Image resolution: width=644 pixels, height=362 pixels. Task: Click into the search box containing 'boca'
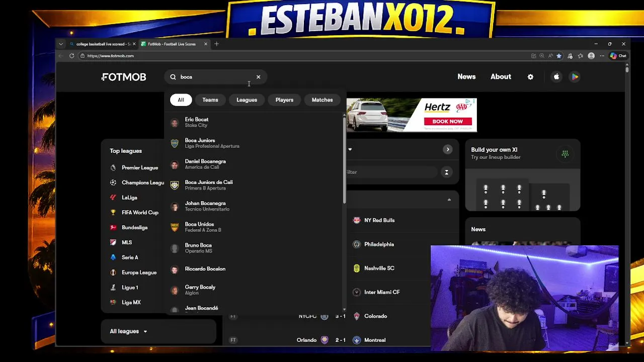(215, 77)
